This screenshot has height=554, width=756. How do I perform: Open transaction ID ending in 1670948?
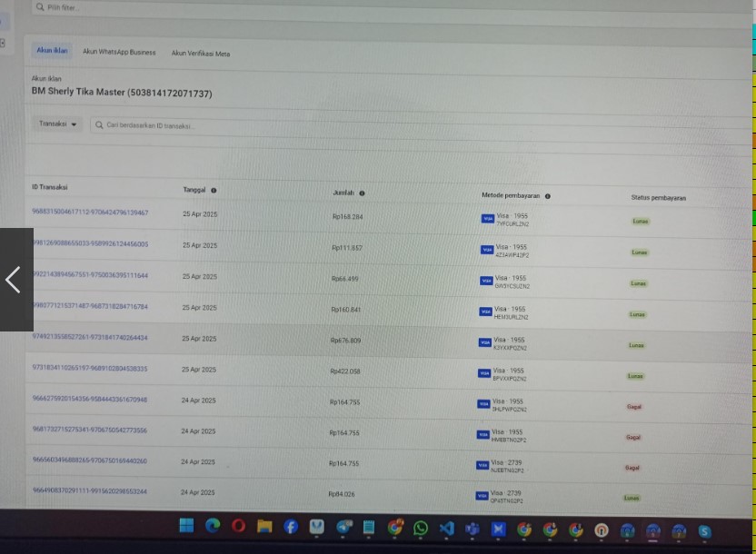(89, 400)
